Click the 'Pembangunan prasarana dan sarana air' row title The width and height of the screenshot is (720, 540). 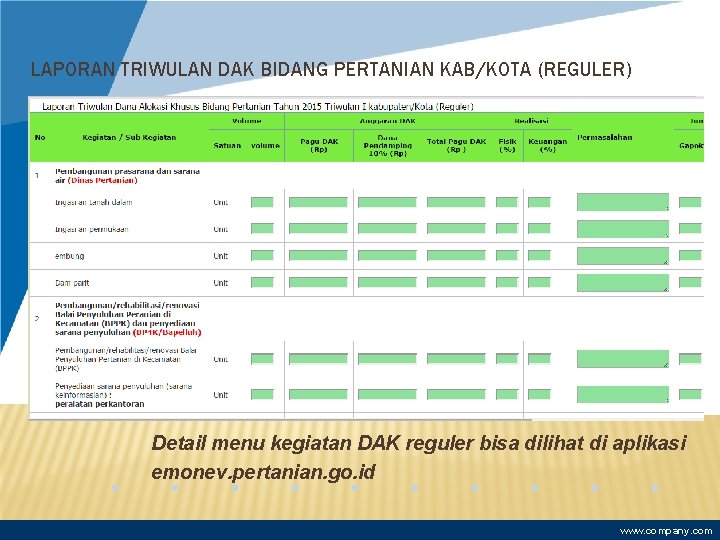127,175
